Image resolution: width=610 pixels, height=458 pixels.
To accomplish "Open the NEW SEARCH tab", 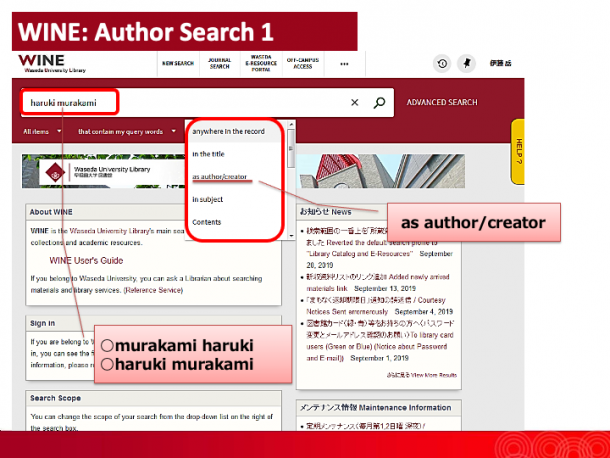I will click(x=178, y=63).
